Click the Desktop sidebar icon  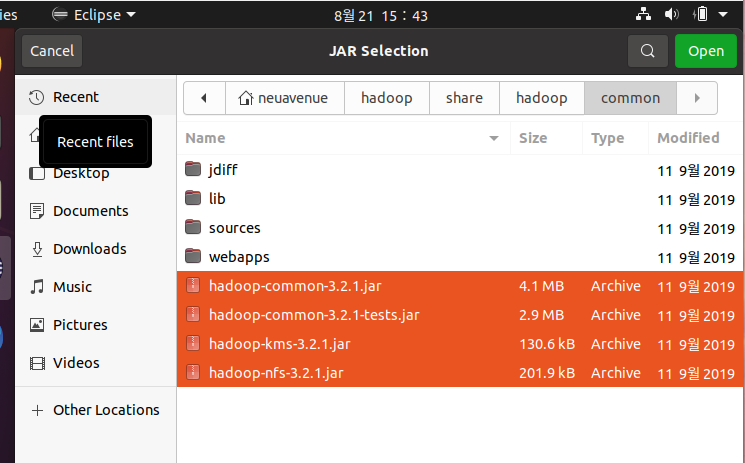pyautogui.click(x=37, y=174)
